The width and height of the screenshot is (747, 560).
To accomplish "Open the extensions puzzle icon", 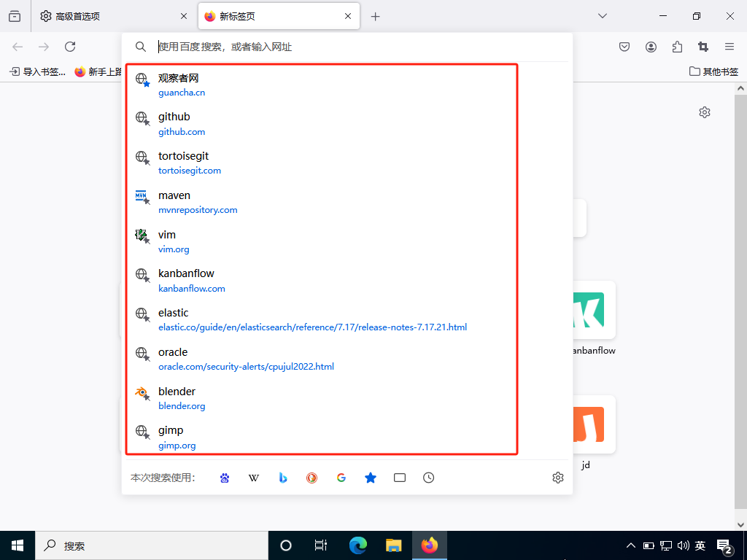I will 677,46.
